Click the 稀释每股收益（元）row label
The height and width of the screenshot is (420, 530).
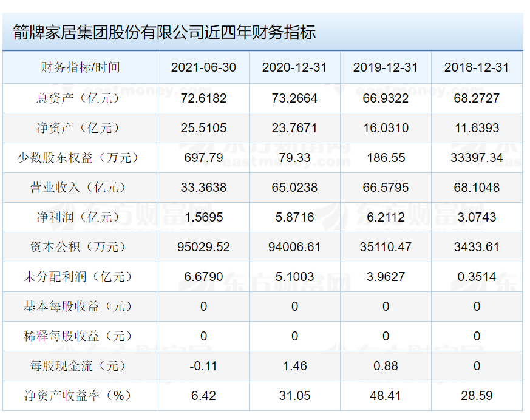point(80,336)
